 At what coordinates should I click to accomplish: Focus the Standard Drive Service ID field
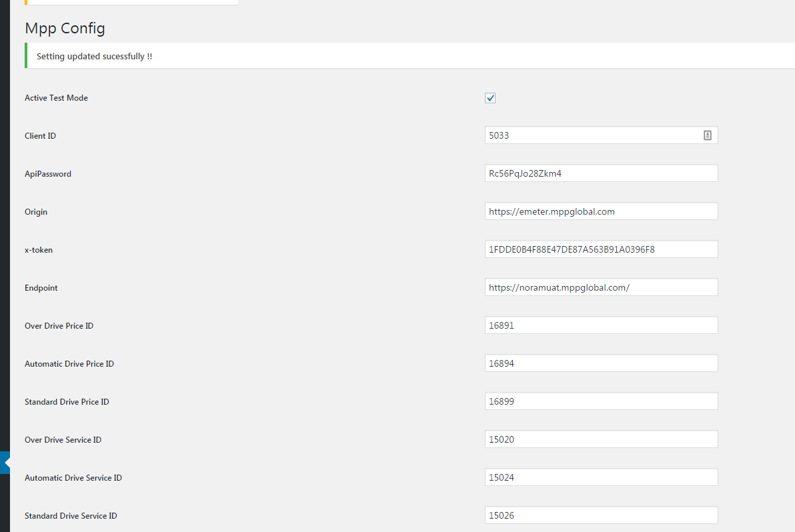pyautogui.click(x=602, y=515)
